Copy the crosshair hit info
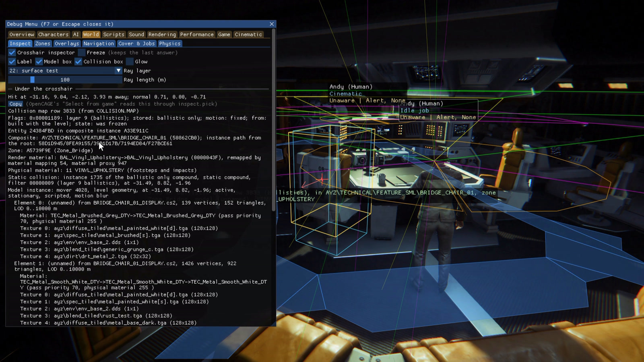This screenshot has height=362, width=644. tap(16, 104)
